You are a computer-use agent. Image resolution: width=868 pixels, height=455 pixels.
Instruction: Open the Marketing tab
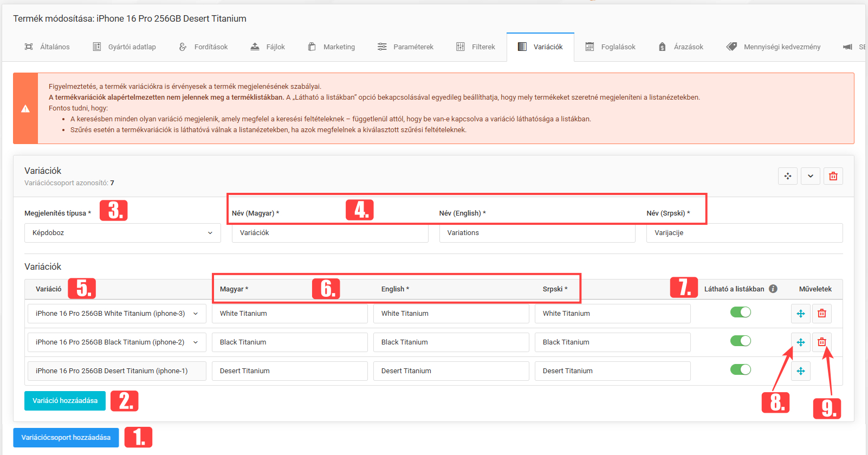tap(332, 47)
